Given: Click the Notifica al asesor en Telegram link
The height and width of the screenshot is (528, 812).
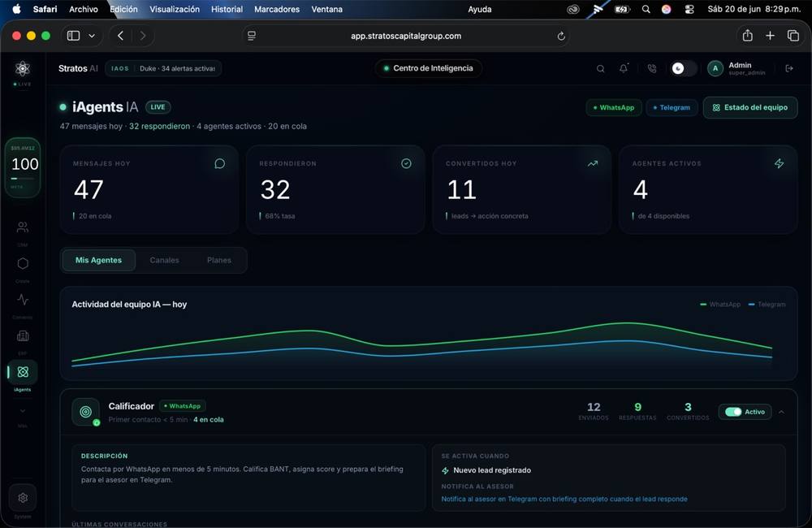Looking at the screenshot, I should (564, 499).
